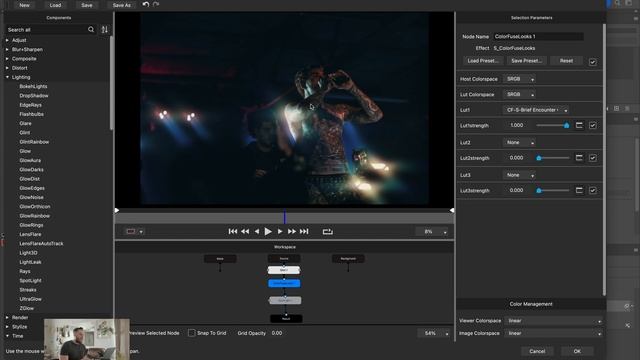Expand the Distort category
This screenshot has height=360, width=640.
[7, 68]
